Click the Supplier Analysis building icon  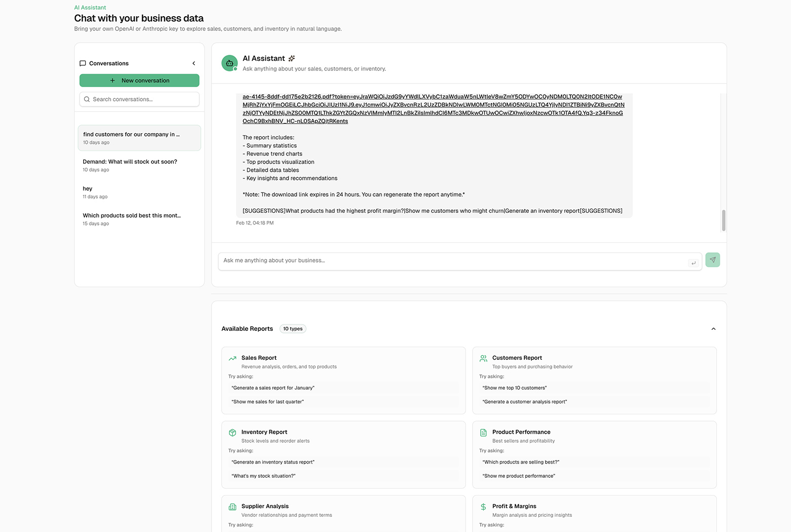(x=232, y=507)
